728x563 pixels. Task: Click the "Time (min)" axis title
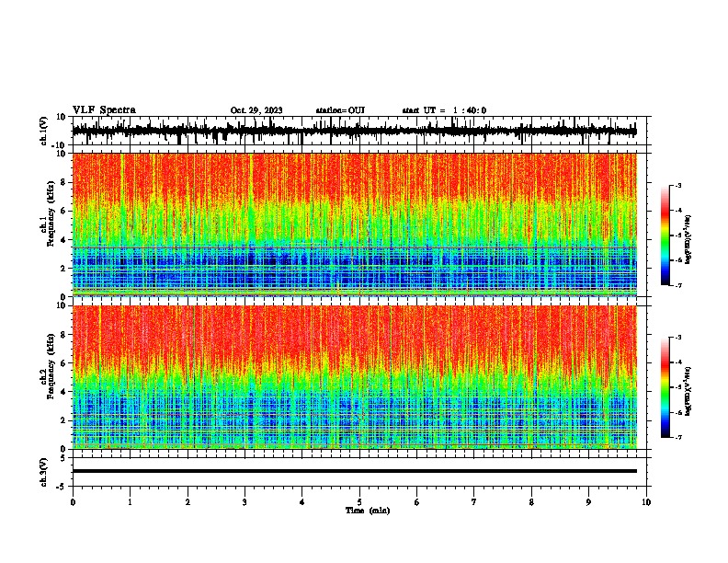[368, 511]
